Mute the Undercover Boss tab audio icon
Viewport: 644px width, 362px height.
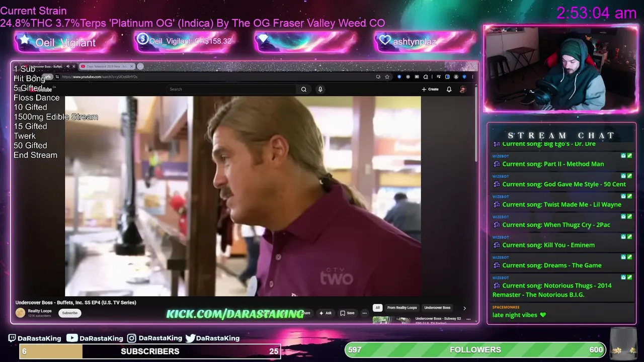pyautogui.click(x=68, y=66)
